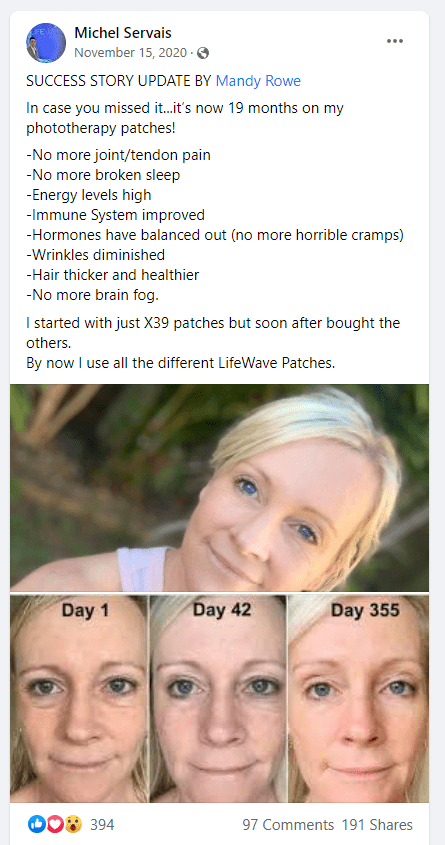Click the blue thumbs-up Like reaction icon

pyautogui.click(x=37, y=824)
